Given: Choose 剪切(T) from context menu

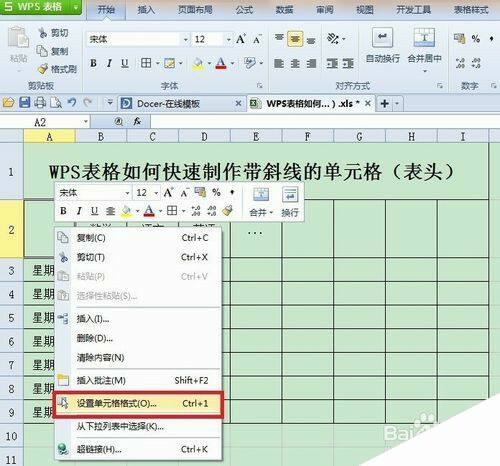Looking at the screenshot, I should 138,257.
